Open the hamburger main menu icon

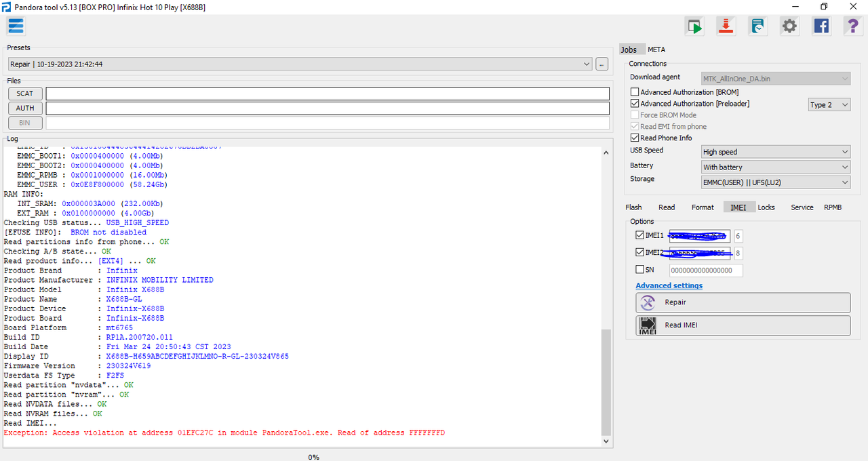(x=16, y=26)
